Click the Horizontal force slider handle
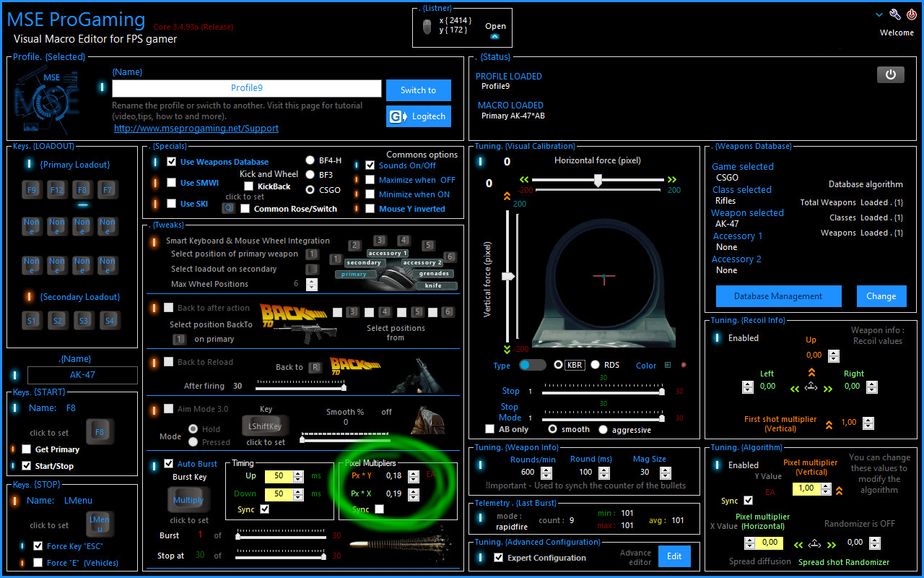This screenshot has width=924, height=578. [598, 180]
